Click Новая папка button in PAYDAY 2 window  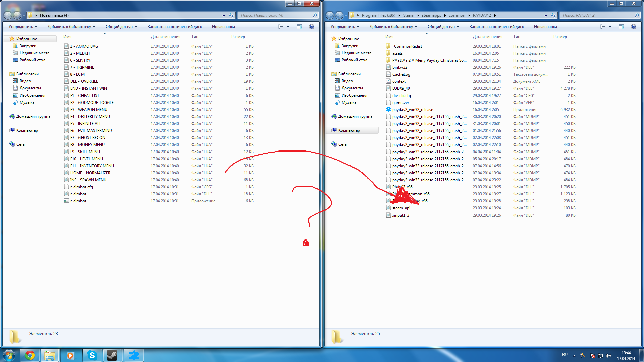point(545,27)
